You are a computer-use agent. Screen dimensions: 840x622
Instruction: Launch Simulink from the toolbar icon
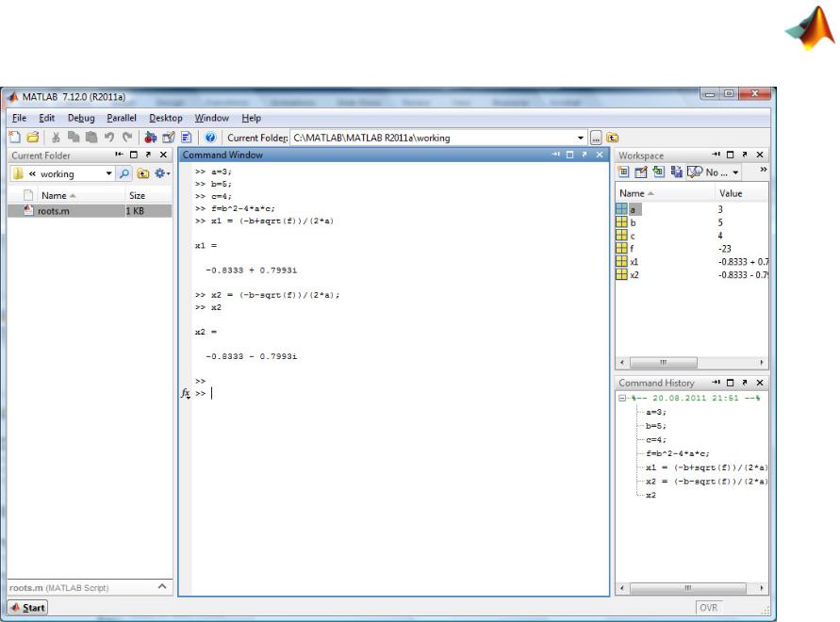(151, 138)
